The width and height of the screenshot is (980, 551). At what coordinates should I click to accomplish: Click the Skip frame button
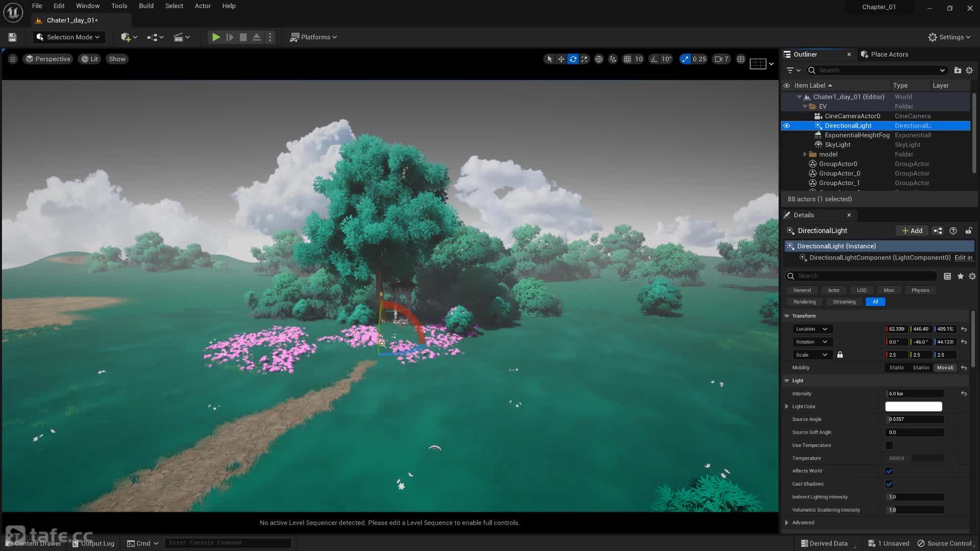230,37
